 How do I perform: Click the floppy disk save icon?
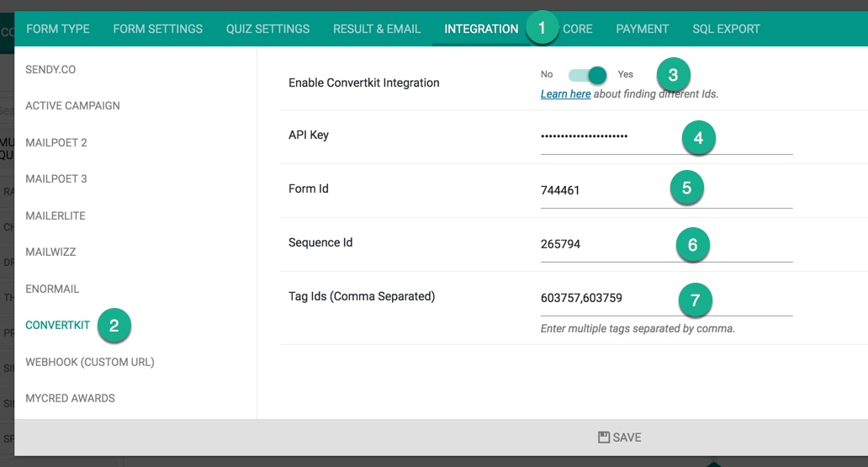coord(603,437)
